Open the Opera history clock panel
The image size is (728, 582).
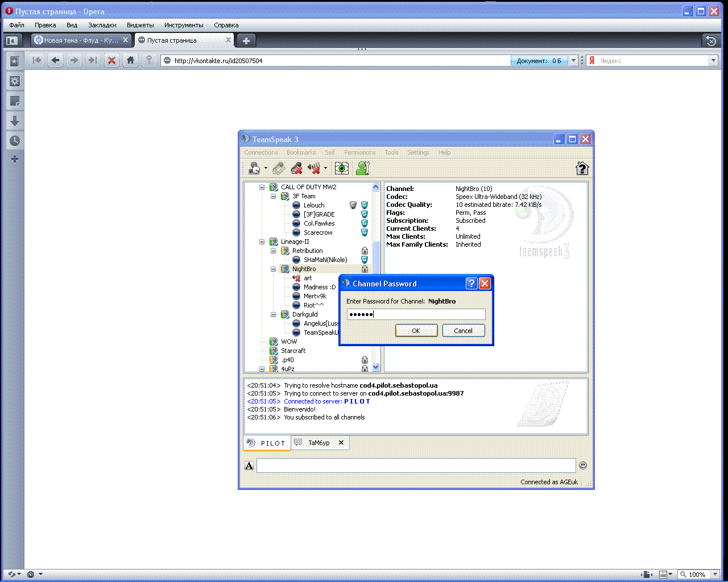[x=15, y=140]
